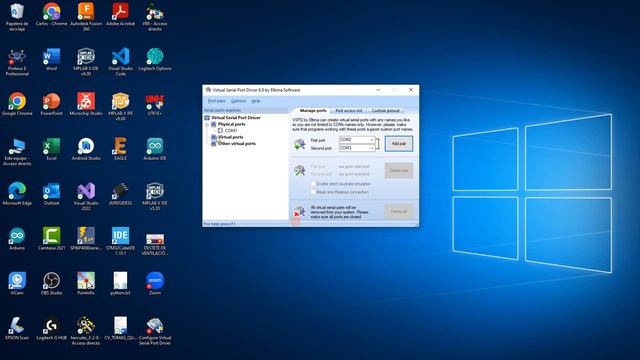Select the OBS Studio desktop icon
This screenshot has height=360, width=640.
[x=51, y=284]
